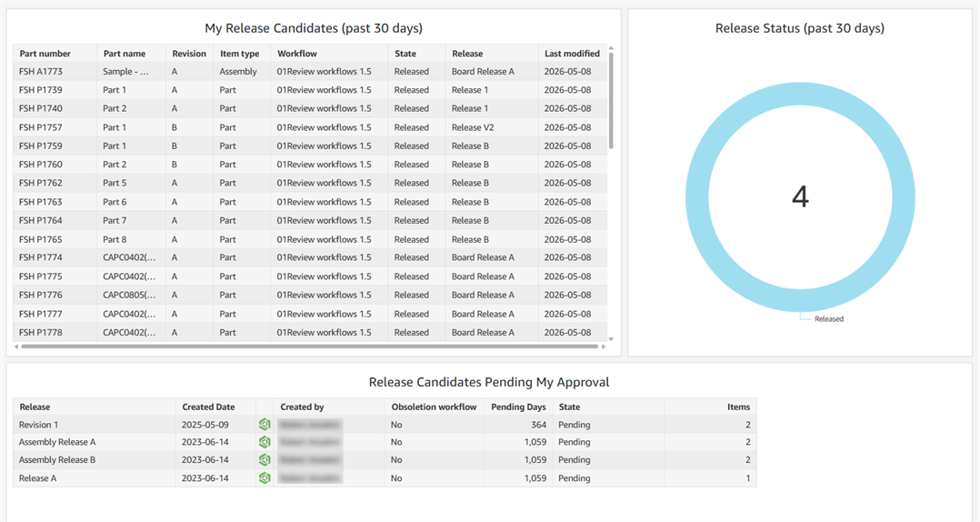Click Pending state in Release A row
The image size is (980, 522).
click(575, 478)
